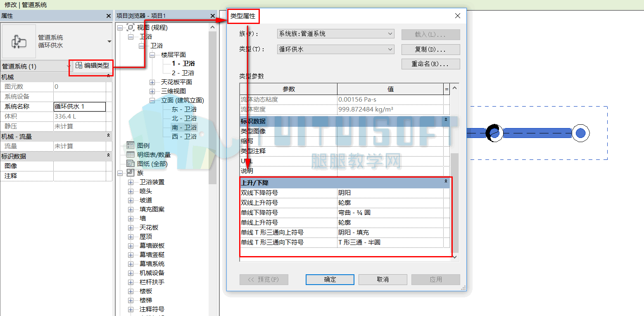The width and height of the screenshot is (644, 316).
Task: Collapse the 楼层平面 tree node
Action: pyautogui.click(x=152, y=55)
